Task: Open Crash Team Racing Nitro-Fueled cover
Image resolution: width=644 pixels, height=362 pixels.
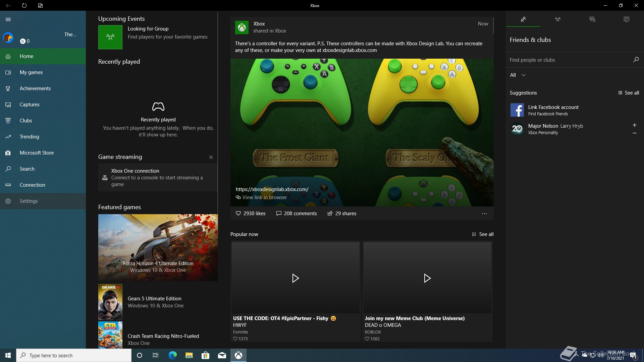Action: (110, 335)
